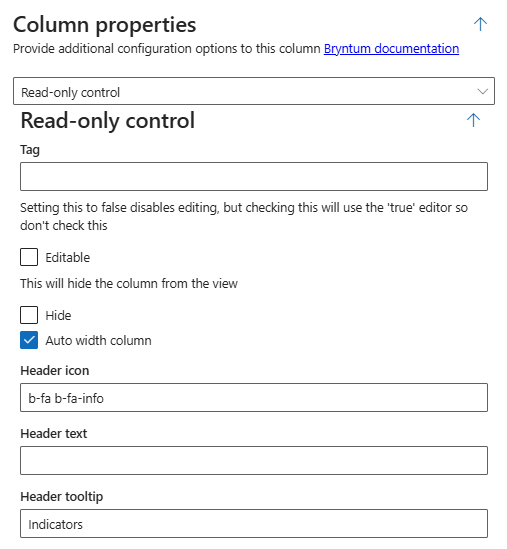
Task: Click into the Header icon field
Action: 254,397
